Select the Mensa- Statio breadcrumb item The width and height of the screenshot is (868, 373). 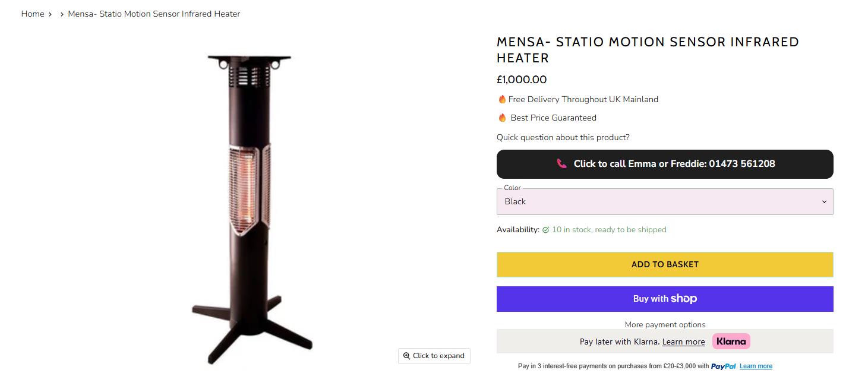(x=154, y=14)
